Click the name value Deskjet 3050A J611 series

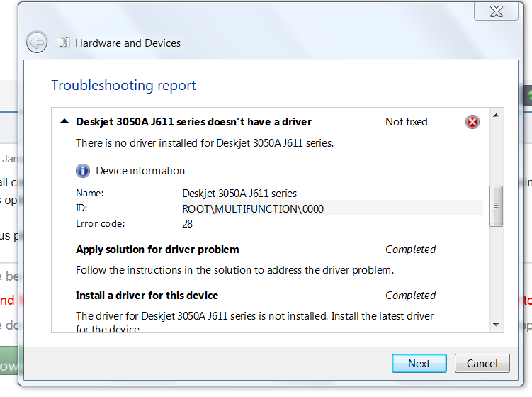(x=239, y=194)
